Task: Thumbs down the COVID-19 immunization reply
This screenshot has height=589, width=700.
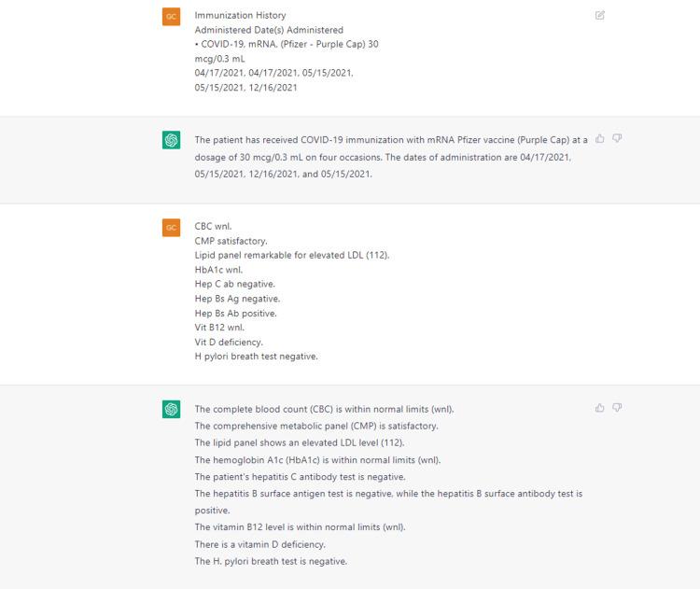Action: point(617,139)
